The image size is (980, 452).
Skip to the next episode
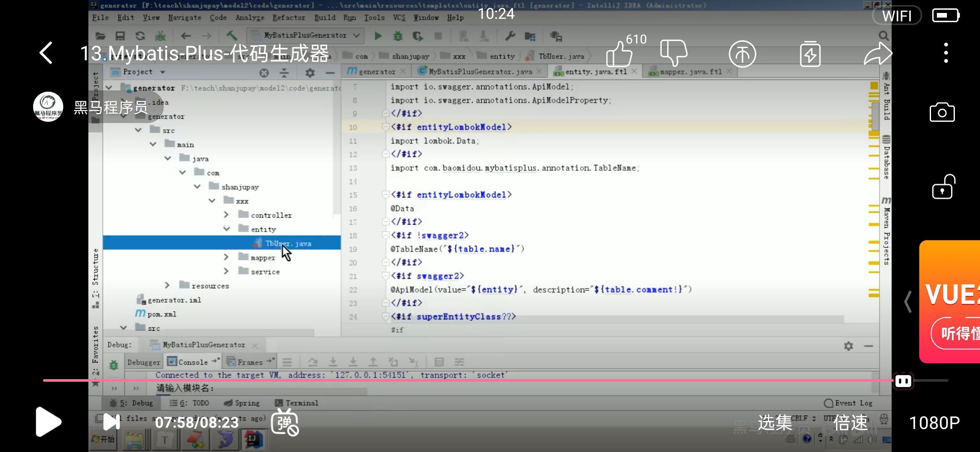(111, 422)
